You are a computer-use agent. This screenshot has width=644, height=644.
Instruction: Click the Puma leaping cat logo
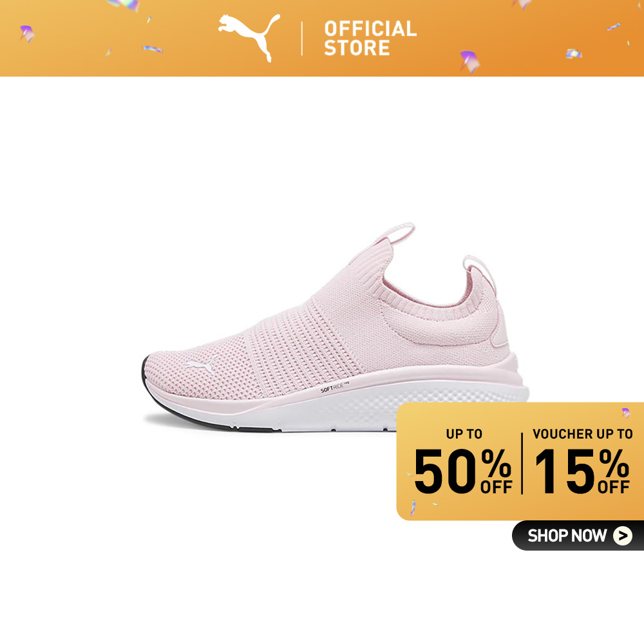click(x=249, y=38)
